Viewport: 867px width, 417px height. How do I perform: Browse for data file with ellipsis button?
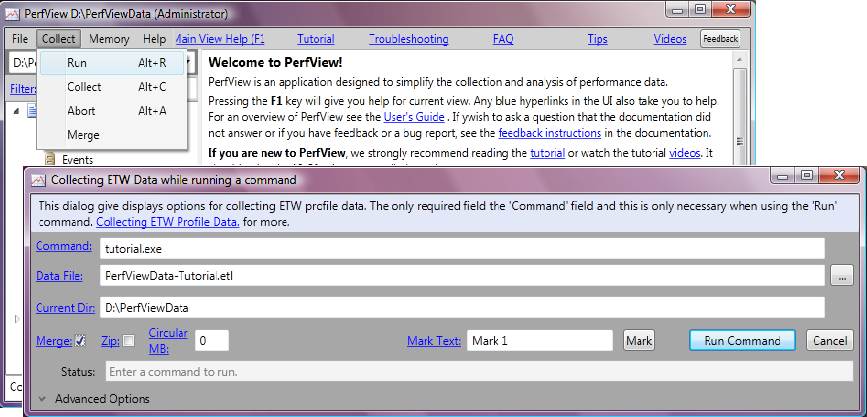(842, 276)
